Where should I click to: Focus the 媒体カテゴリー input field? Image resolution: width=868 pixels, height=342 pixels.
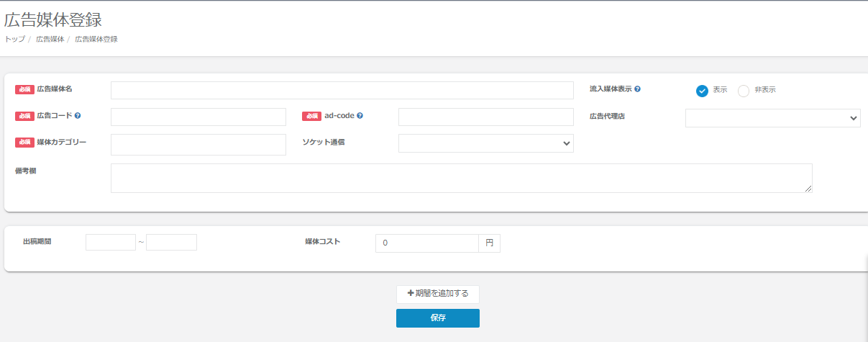(x=198, y=144)
